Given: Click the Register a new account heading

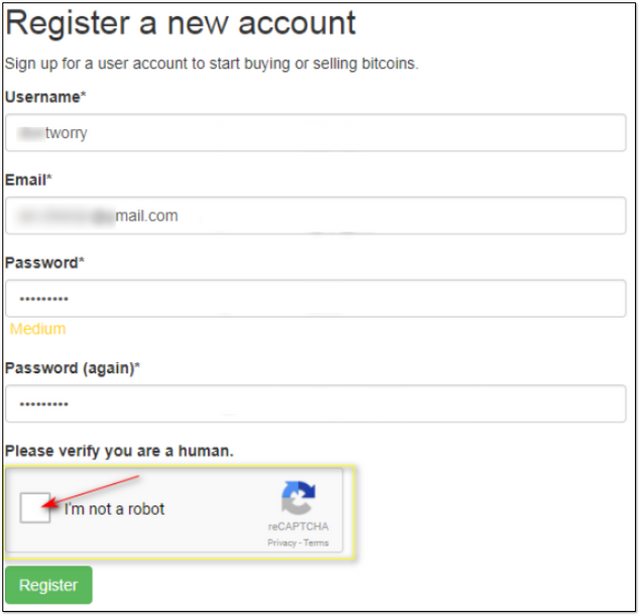Looking at the screenshot, I should pyautogui.click(x=181, y=23).
